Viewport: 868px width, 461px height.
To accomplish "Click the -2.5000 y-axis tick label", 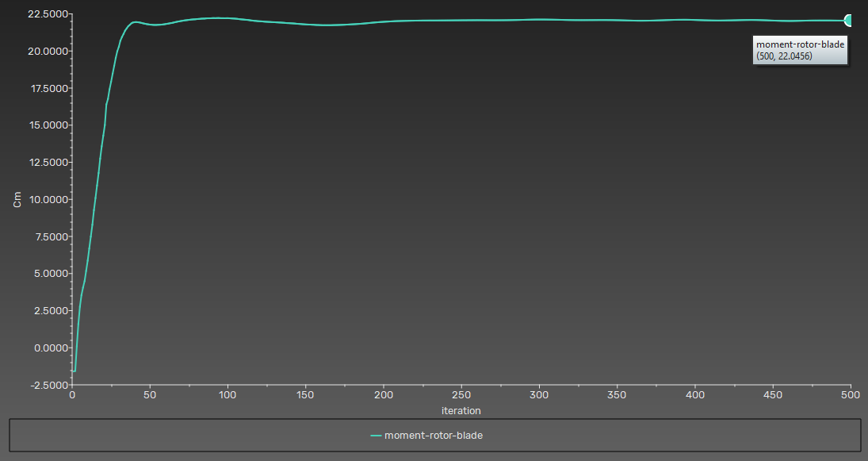I will [x=48, y=385].
